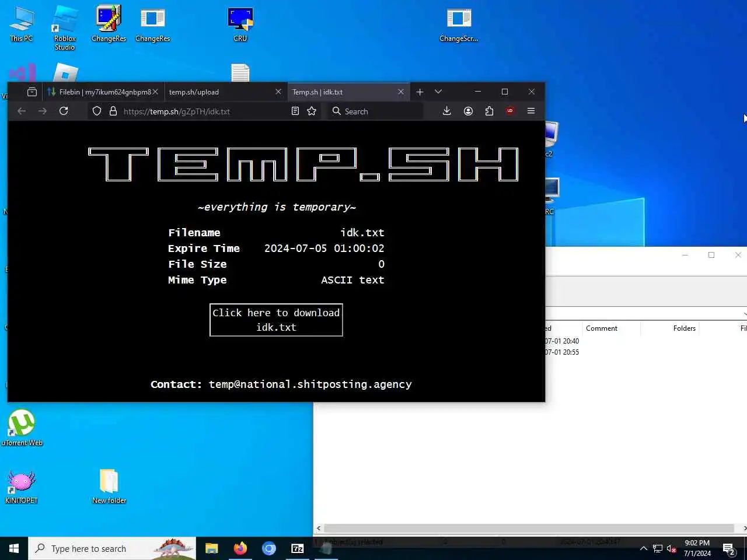Open the Firefox hamburger menu

[x=531, y=111]
